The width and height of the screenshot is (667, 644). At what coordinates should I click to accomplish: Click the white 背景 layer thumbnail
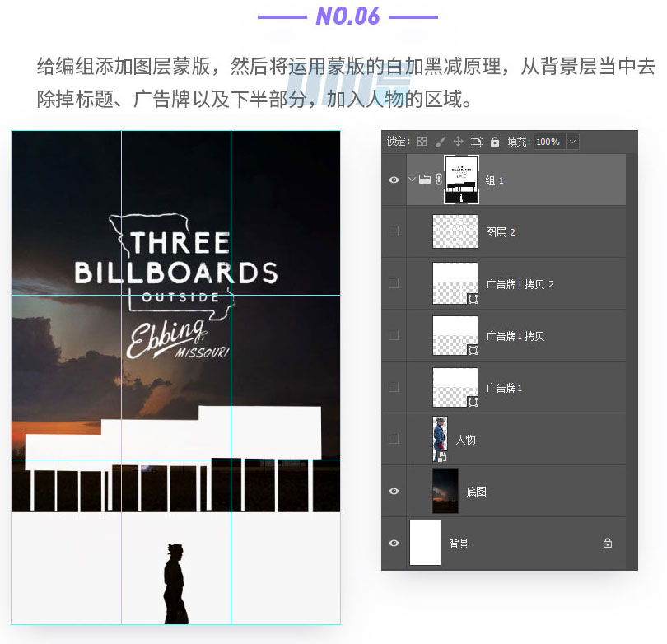pos(425,543)
